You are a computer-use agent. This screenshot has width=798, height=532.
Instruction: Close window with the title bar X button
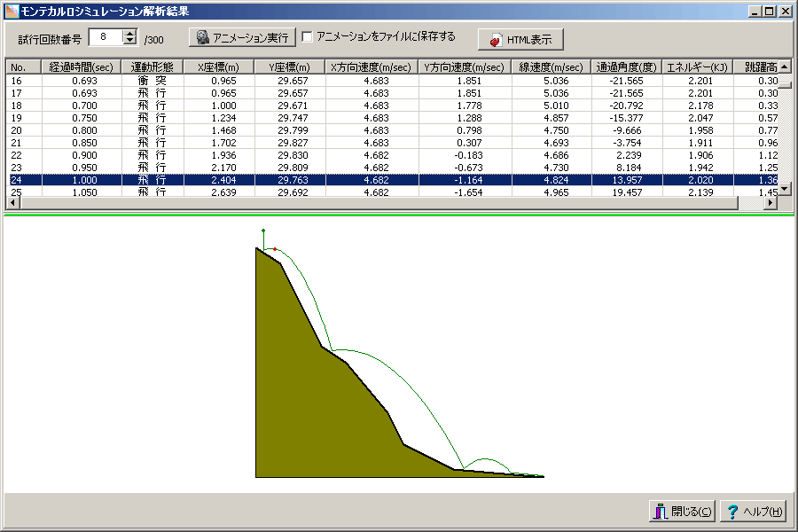point(786,12)
